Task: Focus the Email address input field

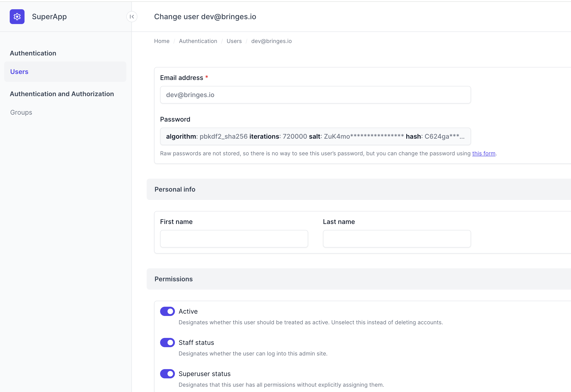Action: 315,95
